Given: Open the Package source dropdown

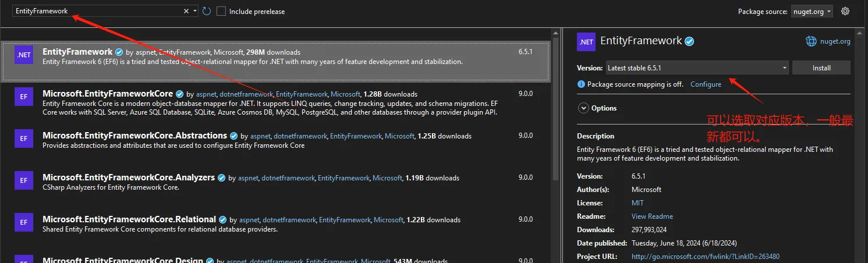Looking at the screenshot, I should (812, 11).
